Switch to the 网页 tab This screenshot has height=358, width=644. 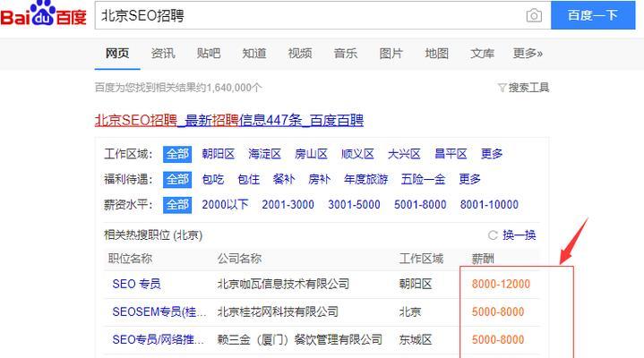[x=117, y=54]
